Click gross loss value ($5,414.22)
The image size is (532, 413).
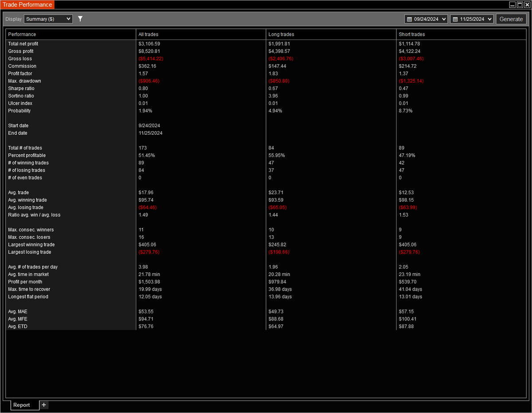151,59
